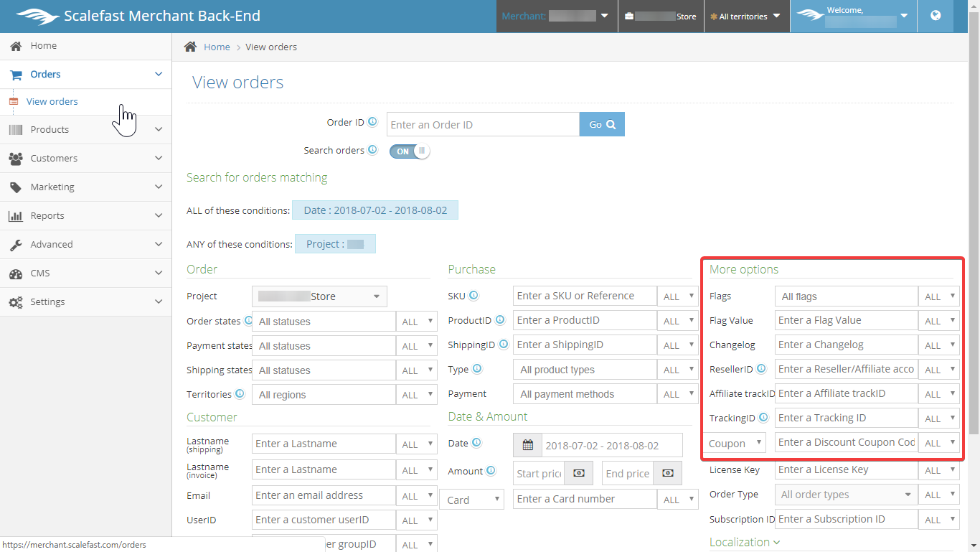The image size is (980, 552).
Task: Open the Project store dropdown
Action: pyautogui.click(x=319, y=296)
